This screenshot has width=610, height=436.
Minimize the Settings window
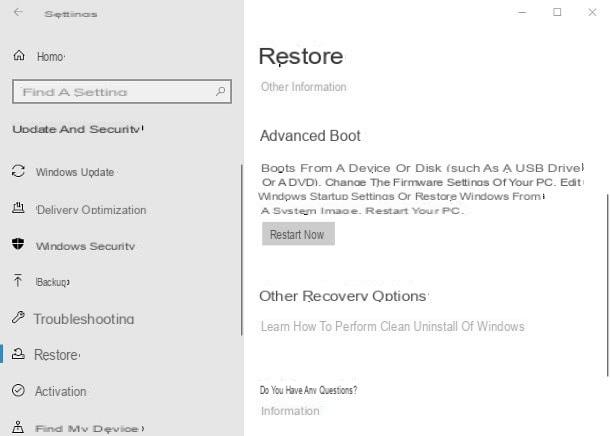[522, 12]
